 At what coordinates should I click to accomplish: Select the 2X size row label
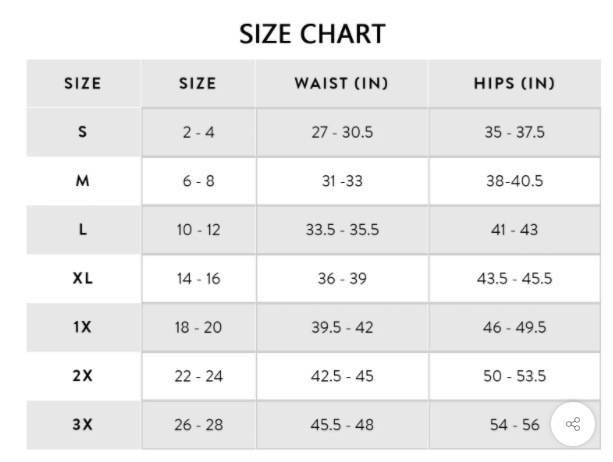coord(83,376)
